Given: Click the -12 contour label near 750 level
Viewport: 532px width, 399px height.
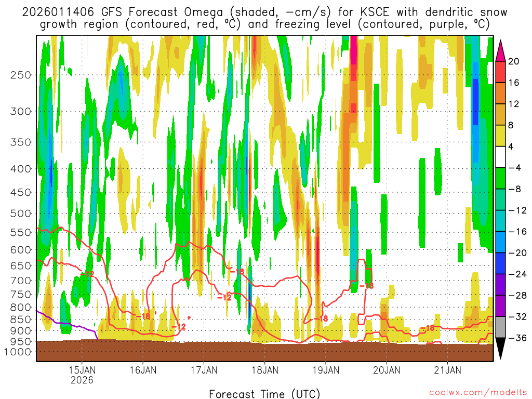Looking at the screenshot, I should [224, 298].
